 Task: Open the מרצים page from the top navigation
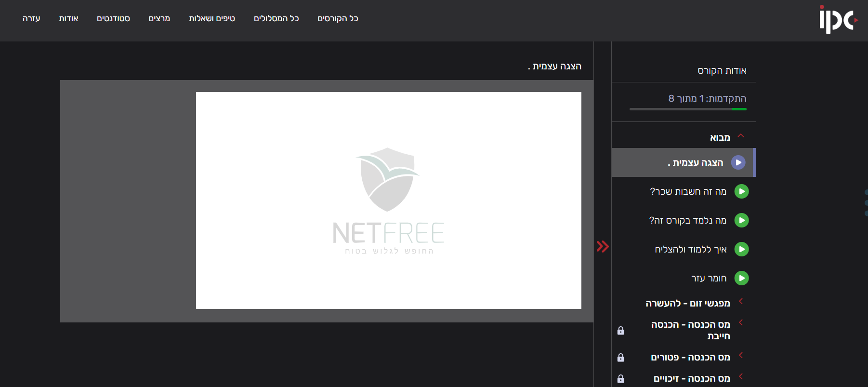pyautogui.click(x=159, y=19)
